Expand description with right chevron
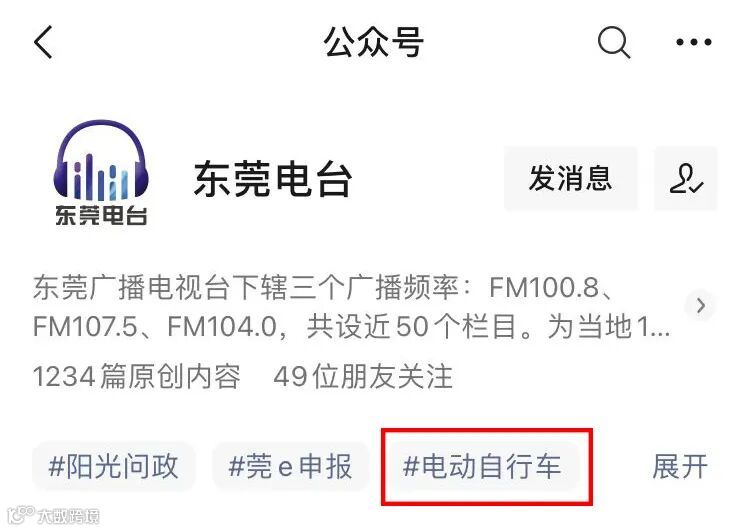 click(701, 305)
